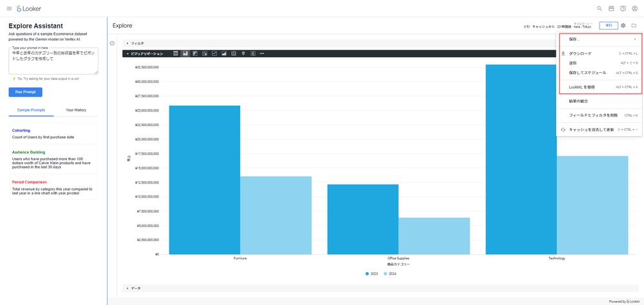Select the single value visualization icon
The height and width of the screenshot is (305, 644).
pyautogui.click(x=253, y=53)
